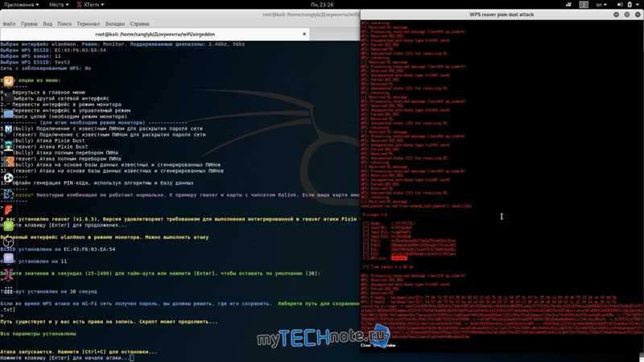Click line 'Все параметры установлены'
This screenshot has height=362, width=644.
click(38, 334)
